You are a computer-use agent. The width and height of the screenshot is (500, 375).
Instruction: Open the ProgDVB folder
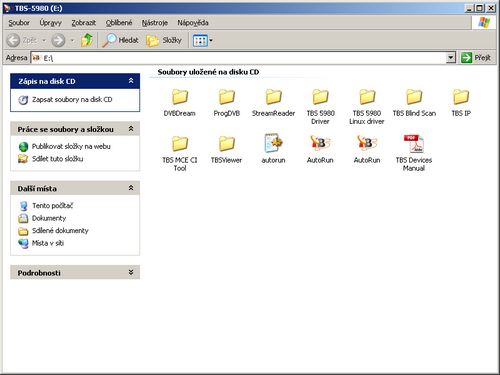pos(227,103)
